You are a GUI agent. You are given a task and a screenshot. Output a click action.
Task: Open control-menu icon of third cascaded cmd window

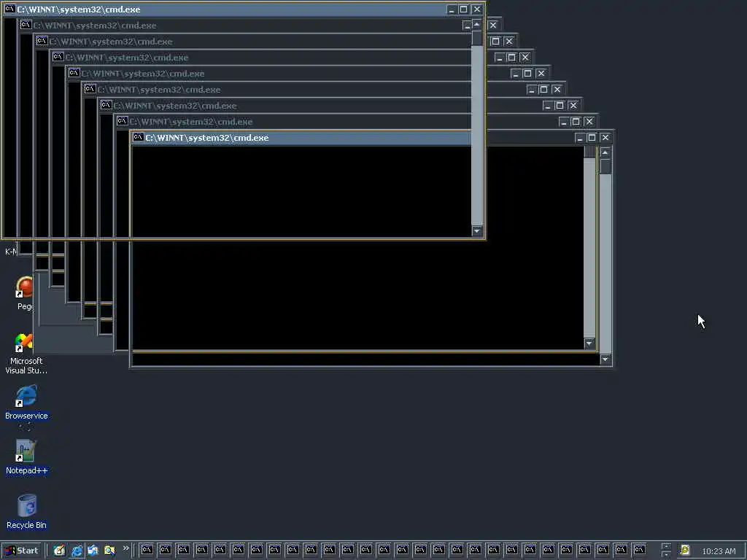42,41
